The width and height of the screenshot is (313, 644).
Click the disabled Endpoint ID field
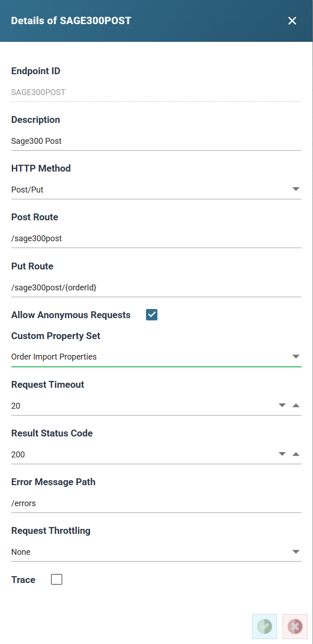156,92
